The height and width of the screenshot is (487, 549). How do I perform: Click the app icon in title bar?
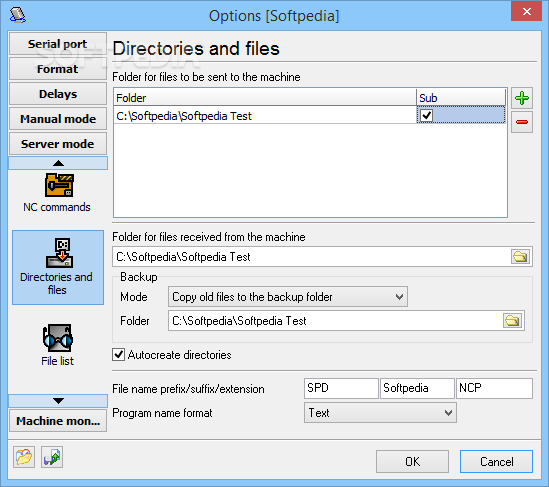click(18, 15)
